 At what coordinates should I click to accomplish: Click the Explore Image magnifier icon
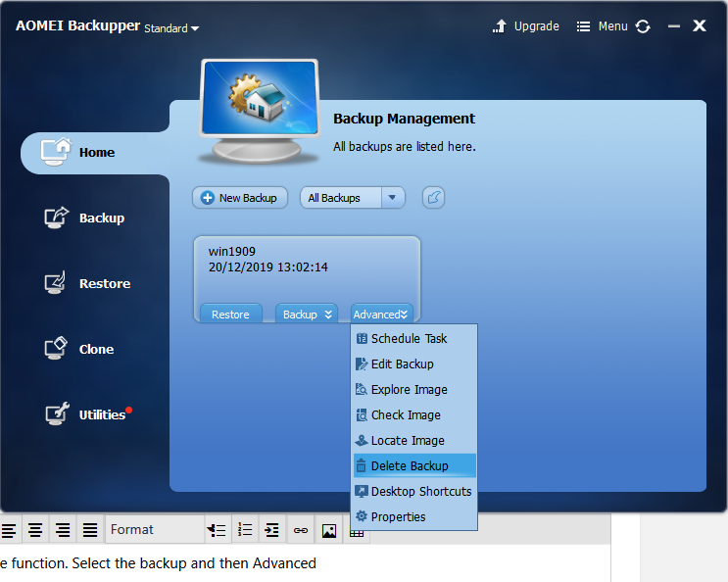click(362, 389)
